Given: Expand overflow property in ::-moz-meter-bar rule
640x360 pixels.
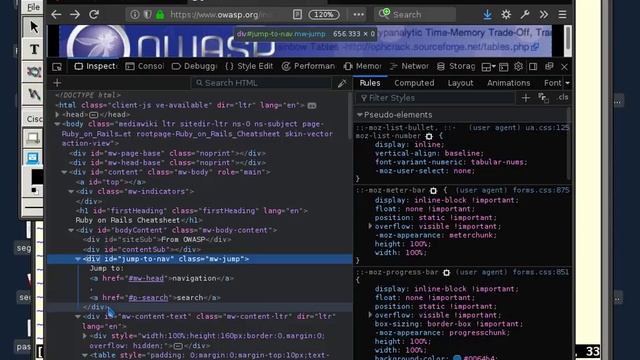Looking at the screenshot, I should click(370, 226).
